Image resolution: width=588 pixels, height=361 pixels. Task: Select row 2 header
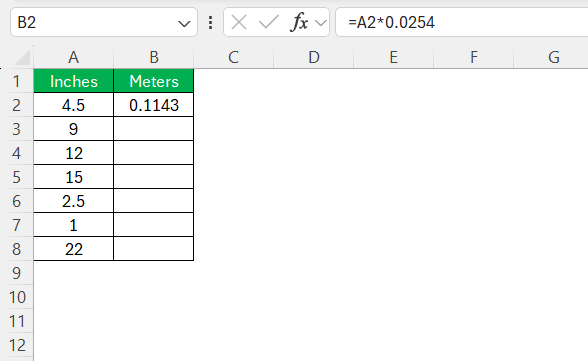tap(17, 105)
